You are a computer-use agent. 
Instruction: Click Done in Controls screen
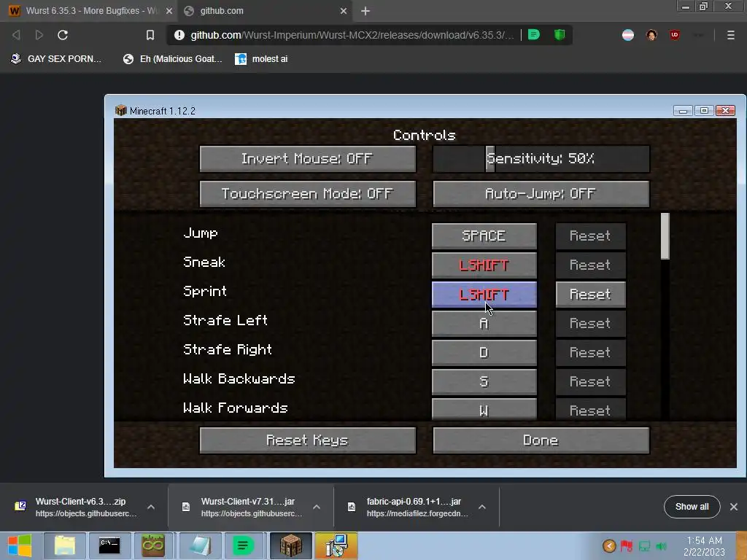click(x=541, y=440)
